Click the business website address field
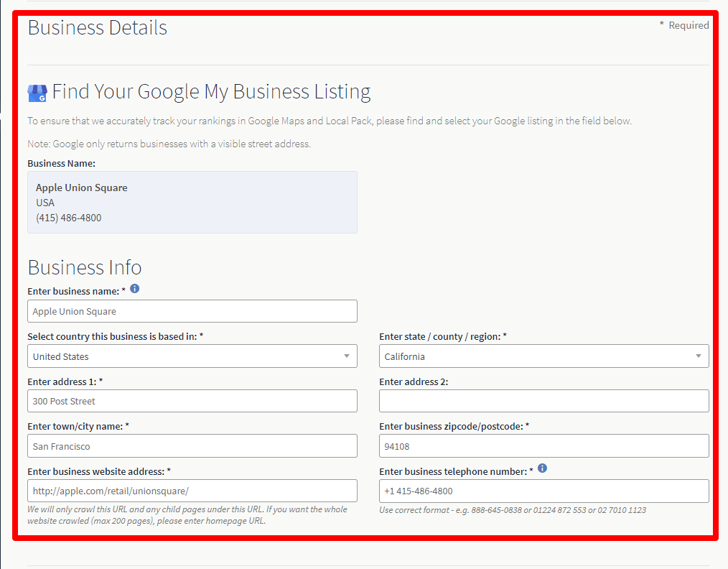This screenshot has height=569, width=728. tap(192, 491)
